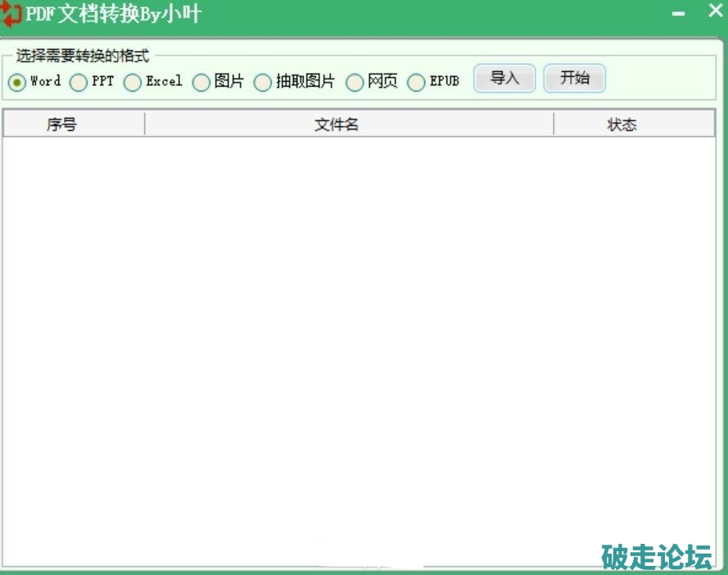The height and width of the screenshot is (575, 728).
Task: Click the red PDF converter app icon
Action: click(x=11, y=14)
